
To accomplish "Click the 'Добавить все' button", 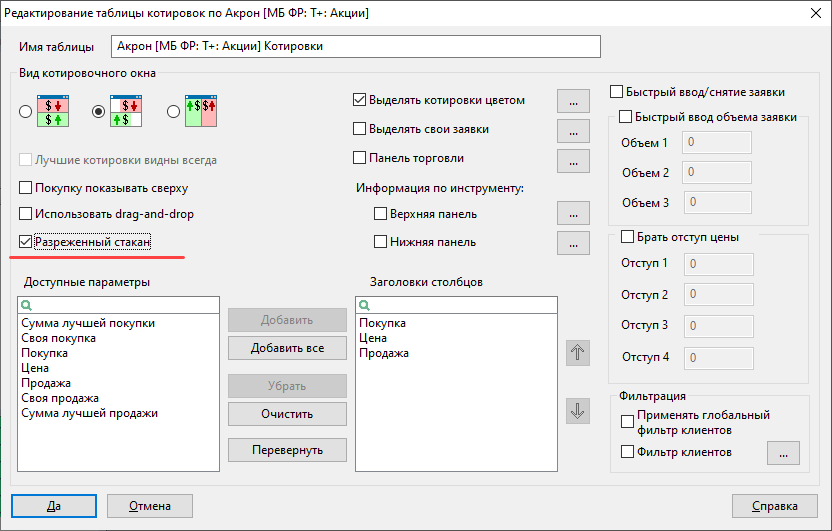I will tap(287, 348).
